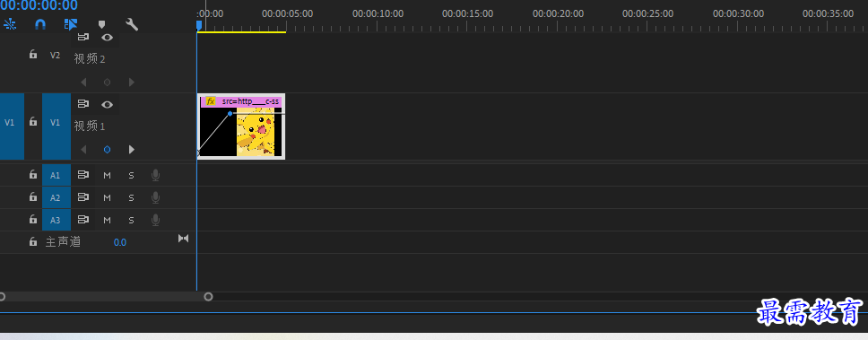
Task: Click the zoom scrollbar left handle
Action: [x=2, y=297]
